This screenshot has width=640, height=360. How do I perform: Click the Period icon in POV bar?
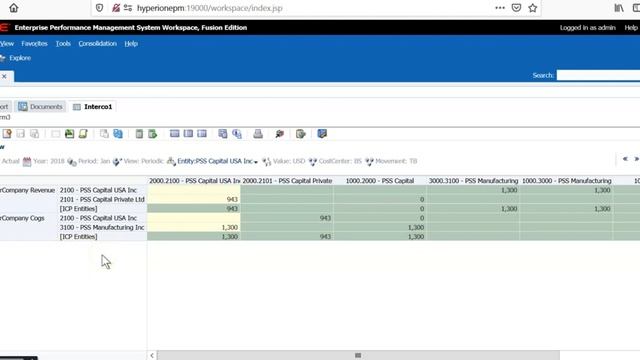(x=72, y=162)
